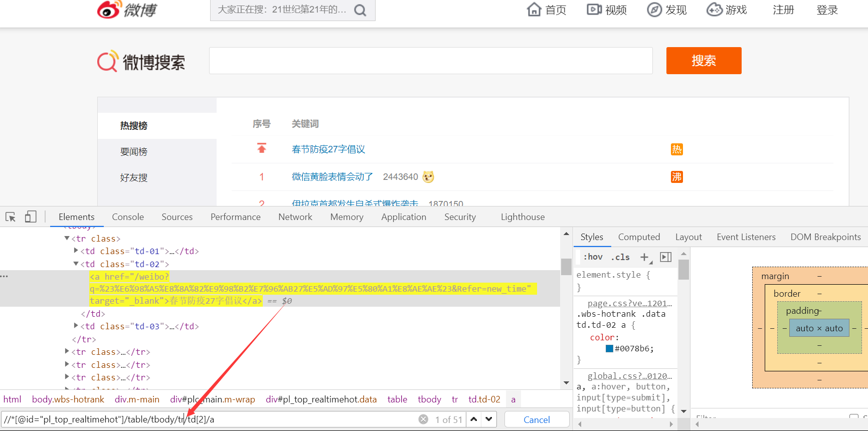
Task: Select 要闻榜 in the sidebar
Action: [x=134, y=152]
